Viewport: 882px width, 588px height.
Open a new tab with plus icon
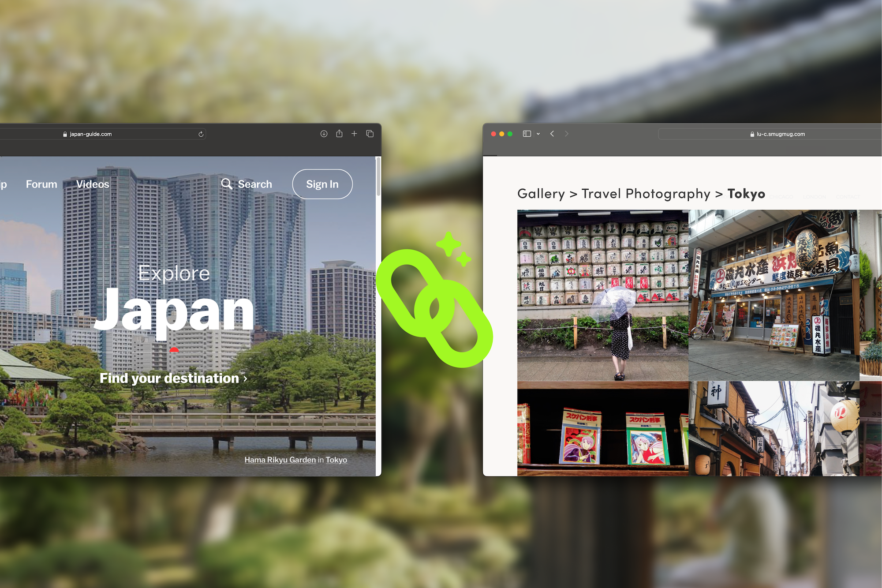tap(354, 134)
